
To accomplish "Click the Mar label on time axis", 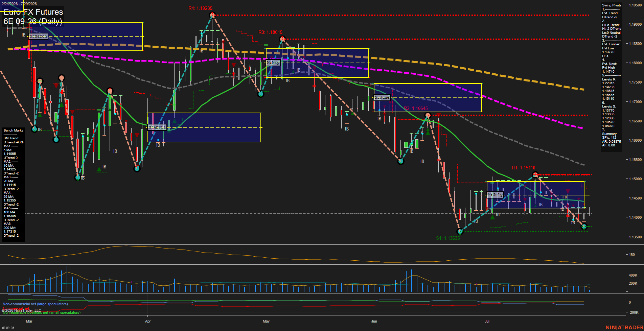I will pyautogui.click(x=29, y=321).
